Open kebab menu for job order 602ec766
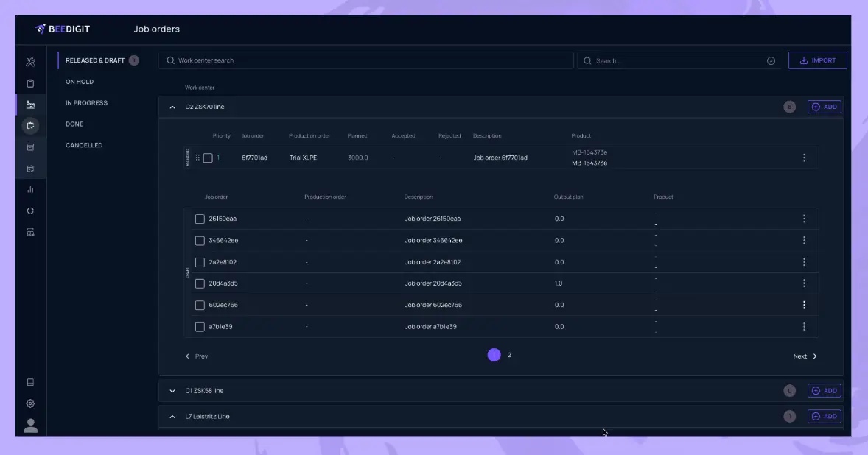 (x=805, y=305)
